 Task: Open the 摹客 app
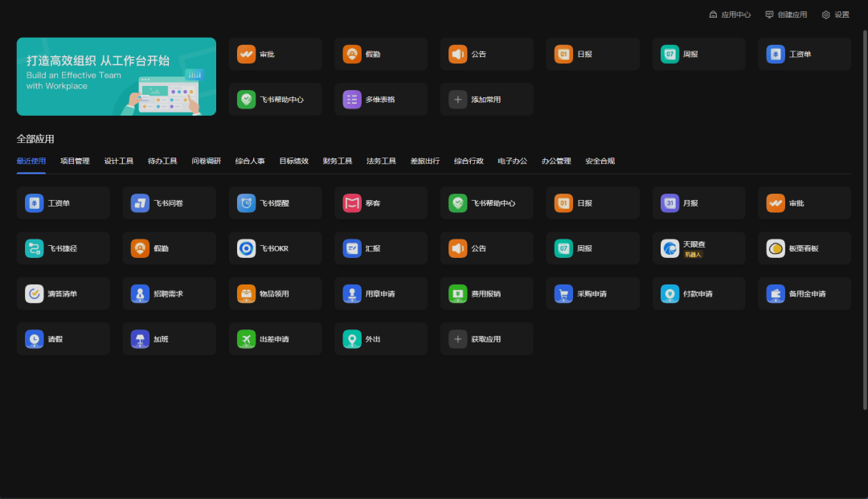click(381, 203)
